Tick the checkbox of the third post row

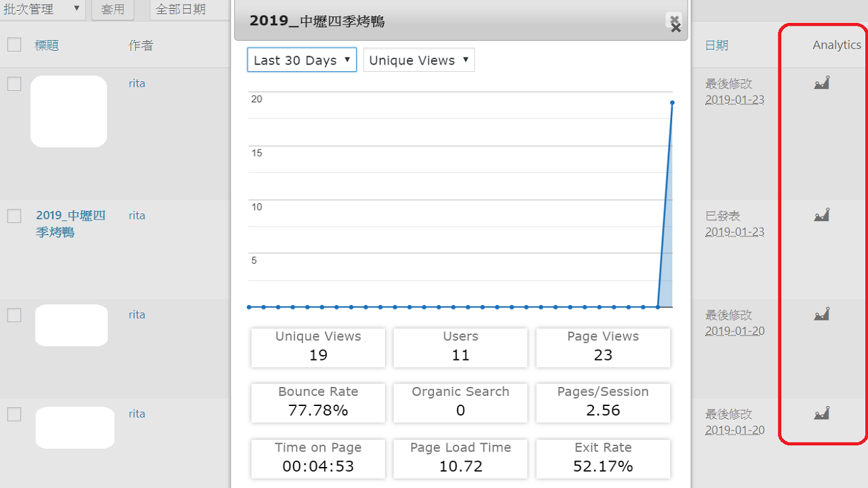(x=14, y=315)
